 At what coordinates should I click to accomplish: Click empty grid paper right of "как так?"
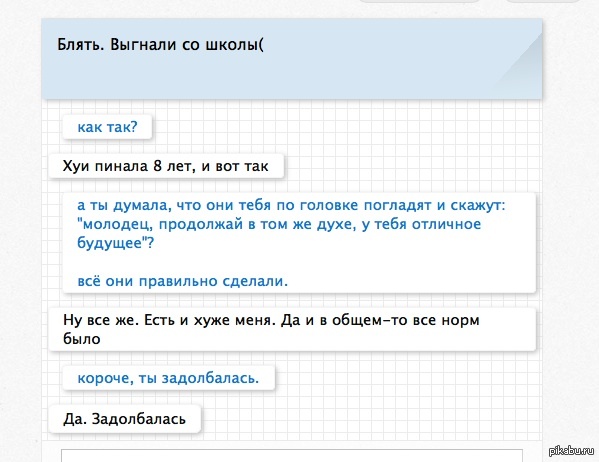[344, 127]
